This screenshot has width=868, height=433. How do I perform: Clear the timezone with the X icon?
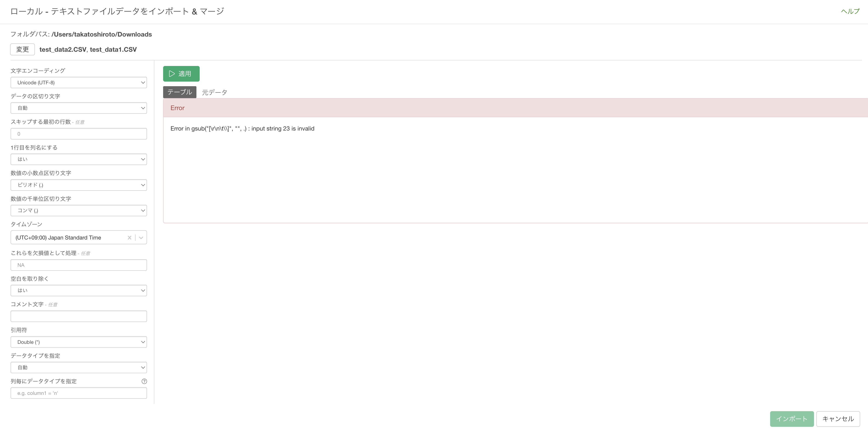click(129, 238)
